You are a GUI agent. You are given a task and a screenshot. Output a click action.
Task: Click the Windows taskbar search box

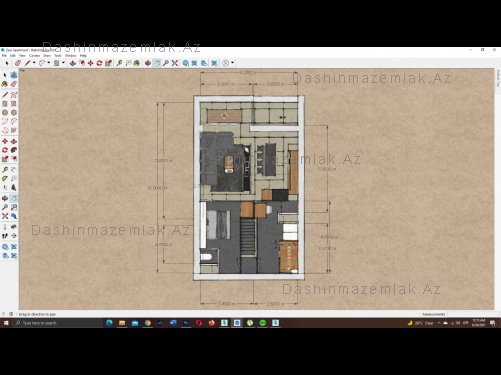click(57, 323)
